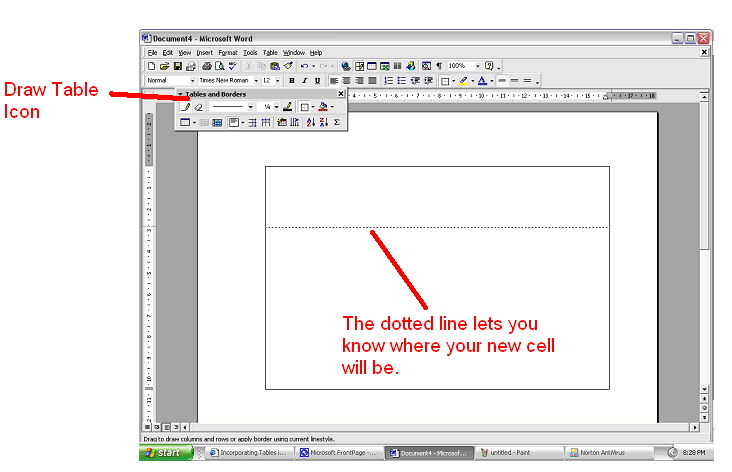
Task: Switch to Microsoft FrontPage taskbar button
Action: [339, 452]
